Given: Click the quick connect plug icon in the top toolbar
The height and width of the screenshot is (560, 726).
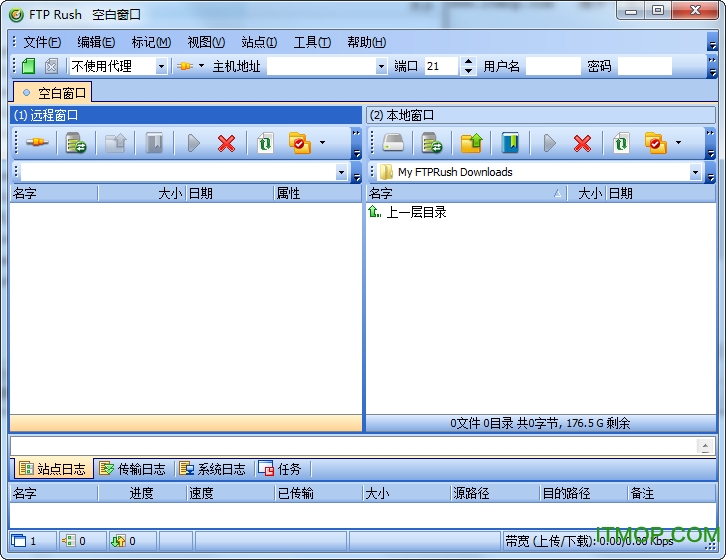Looking at the screenshot, I should (185, 66).
